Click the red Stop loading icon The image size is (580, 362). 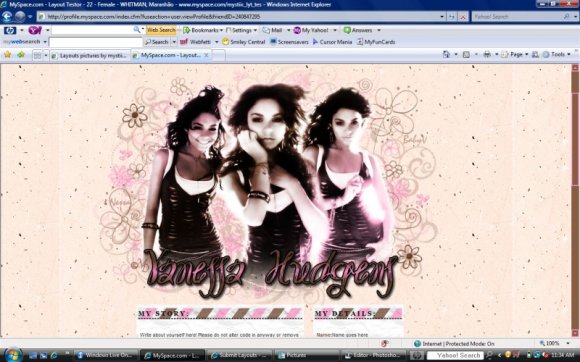pos(463,17)
